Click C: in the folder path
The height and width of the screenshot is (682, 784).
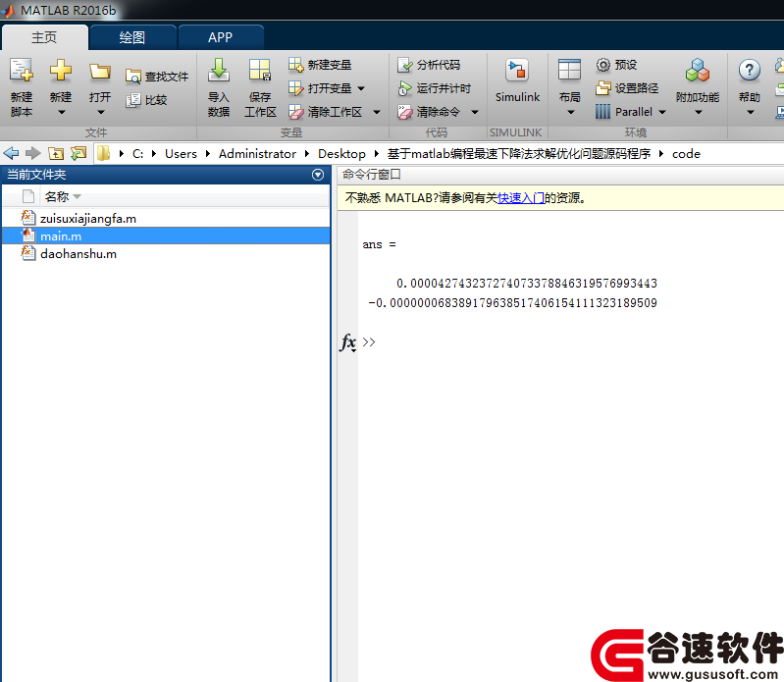coord(137,153)
